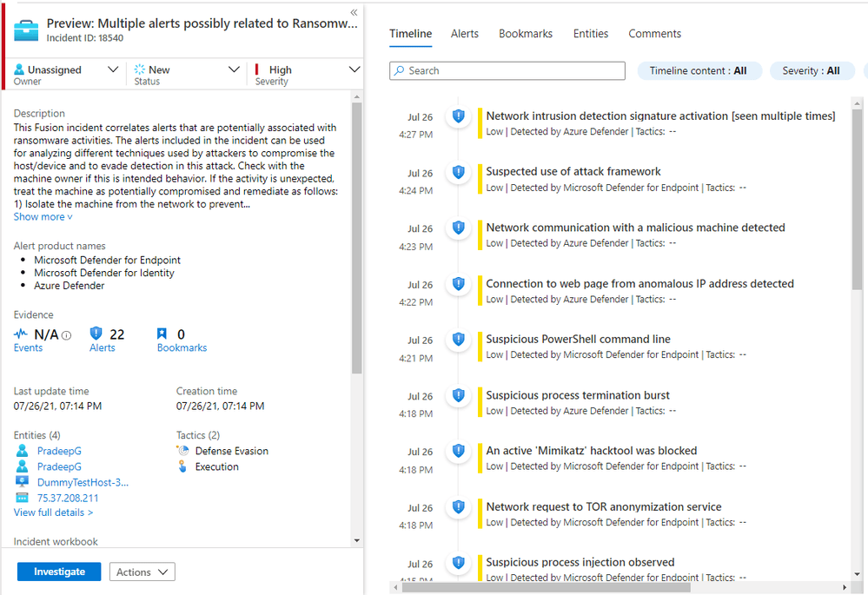The height and width of the screenshot is (595, 868).
Task: Click the timeline Search field
Action: [x=507, y=71]
